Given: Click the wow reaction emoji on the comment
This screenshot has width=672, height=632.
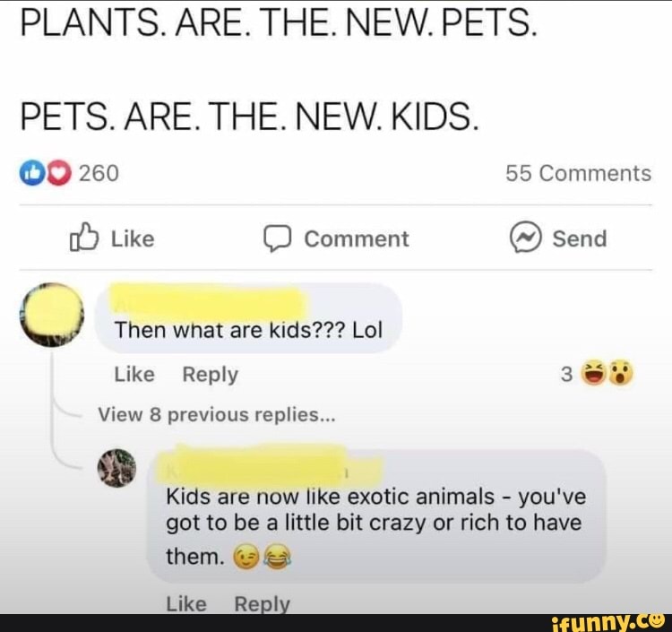Looking at the screenshot, I should [x=620, y=373].
